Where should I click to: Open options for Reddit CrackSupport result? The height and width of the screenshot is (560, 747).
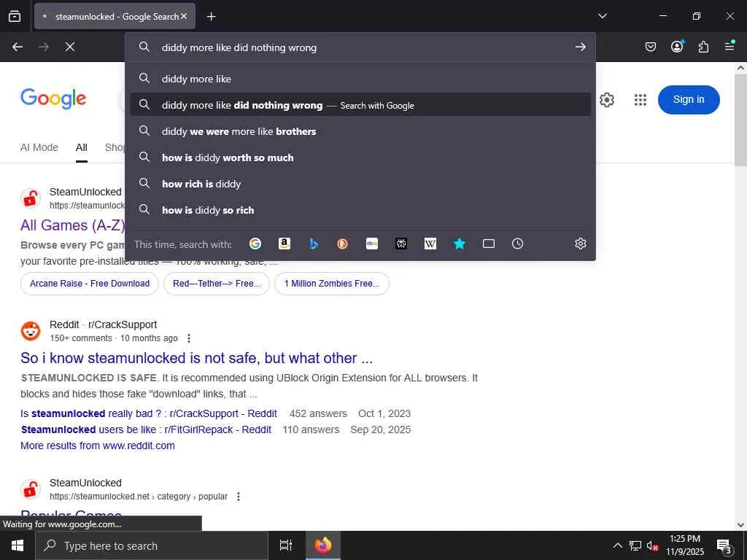coord(189,338)
